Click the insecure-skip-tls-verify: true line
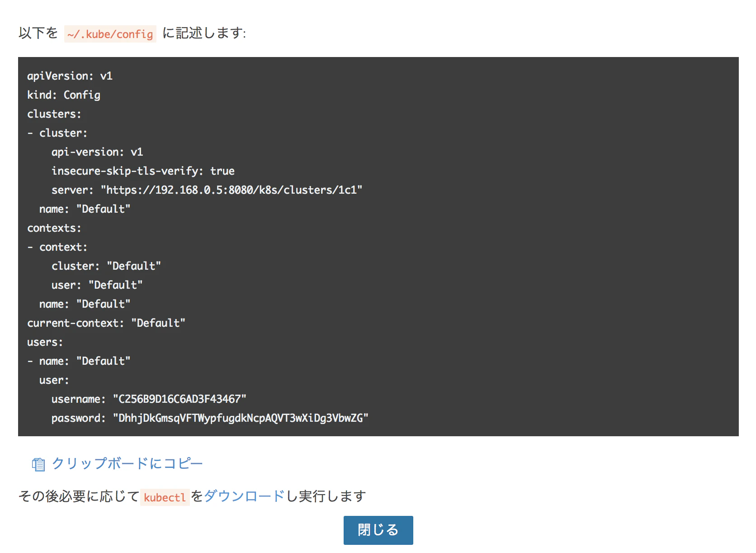The width and height of the screenshot is (756, 553). pos(143,171)
